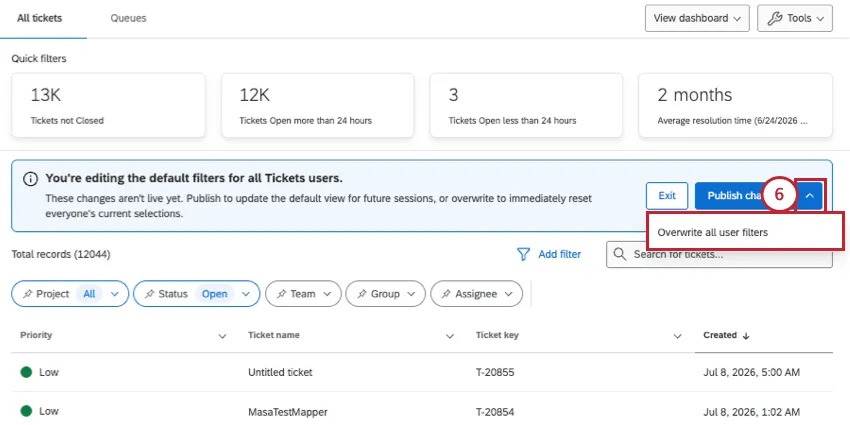This screenshot has width=850, height=425.
Task: Click the pin icon on Assignee filter
Action: click(x=446, y=294)
